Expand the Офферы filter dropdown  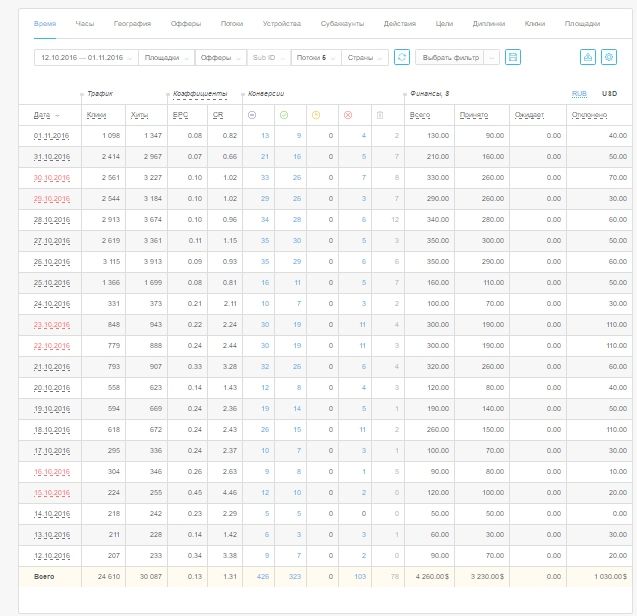click(x=221, y=58)
